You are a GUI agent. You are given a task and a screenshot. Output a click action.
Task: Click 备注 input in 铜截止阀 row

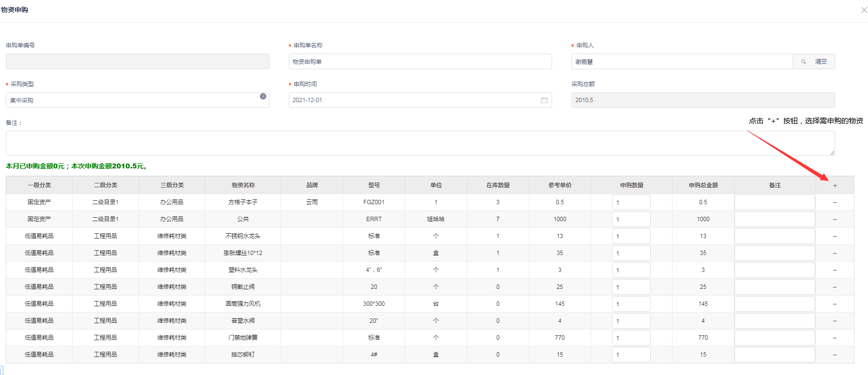click(775, 287)
